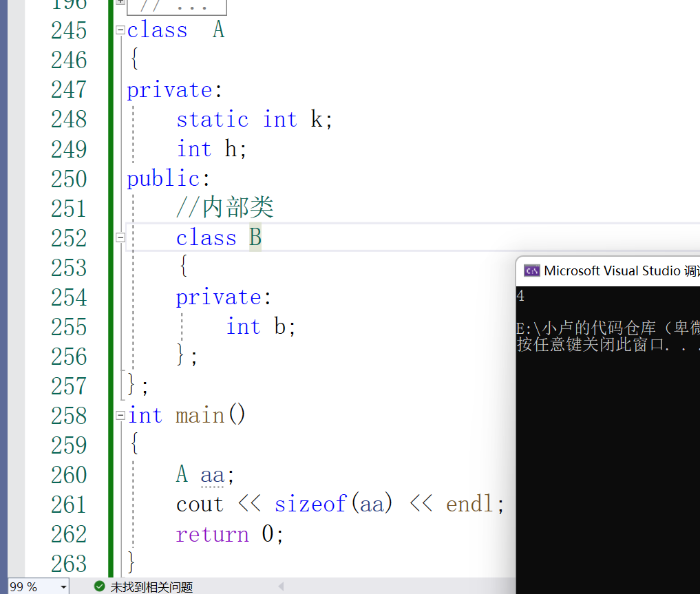Collapse the class A code block
Image resolution: width=700 pixels, height=594 pixels.
click(120, 30)
